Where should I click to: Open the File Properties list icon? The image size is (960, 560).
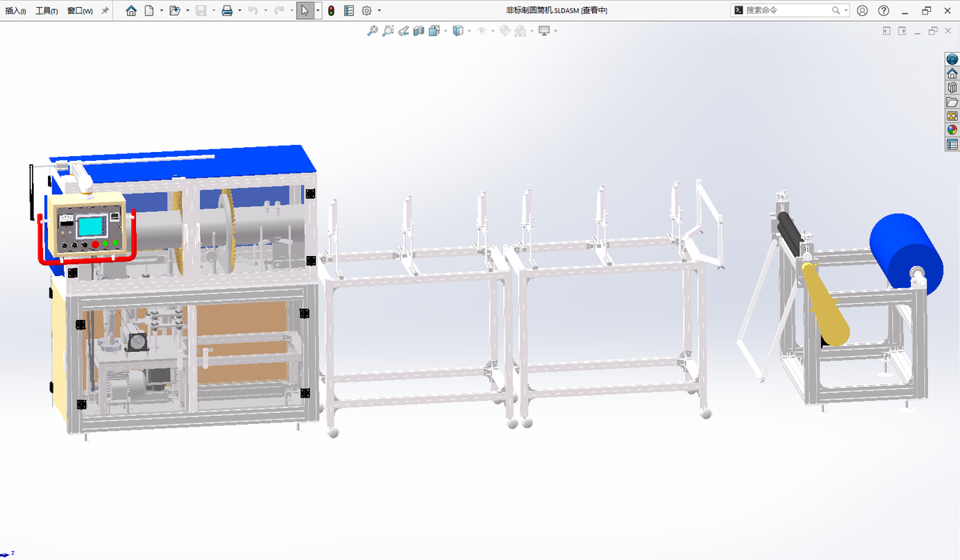click(x=349, y=10)
